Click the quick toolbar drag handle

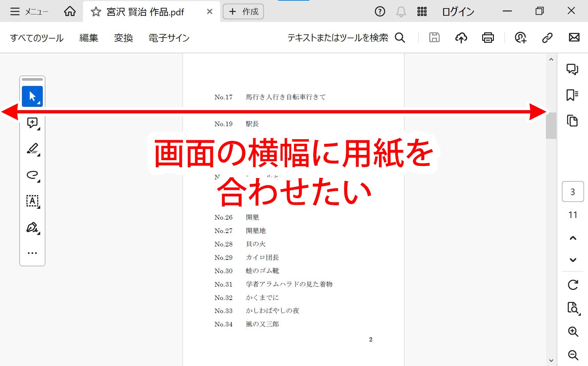point(32,79)
